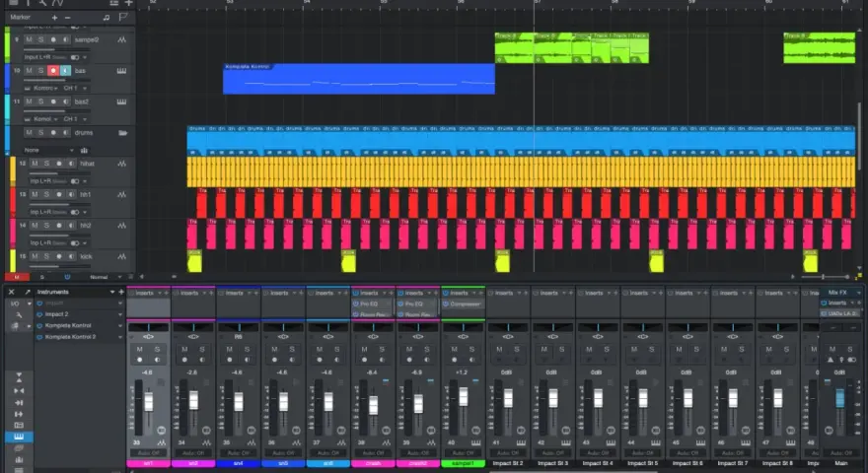Viewport: 868px width, 473px height.
Task: Open Input L+R dropdown on sampel2 track
Action: 84,57
